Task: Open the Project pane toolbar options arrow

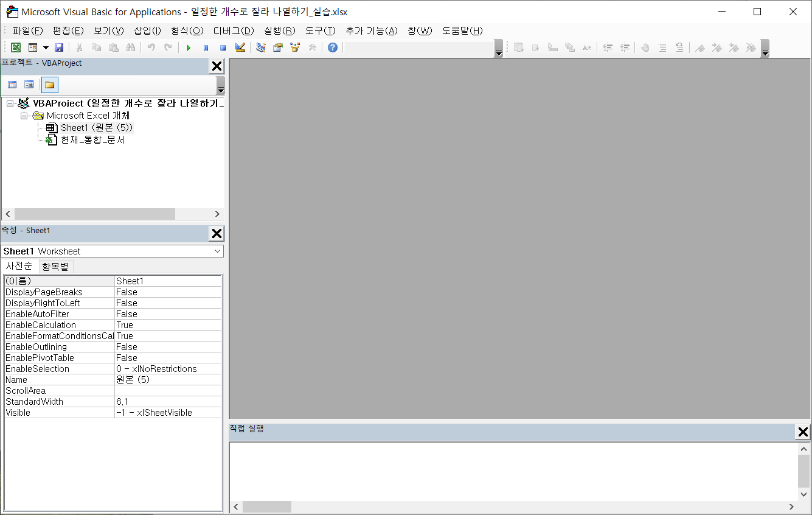Action: pyautogui.click(x=221, y=85)
